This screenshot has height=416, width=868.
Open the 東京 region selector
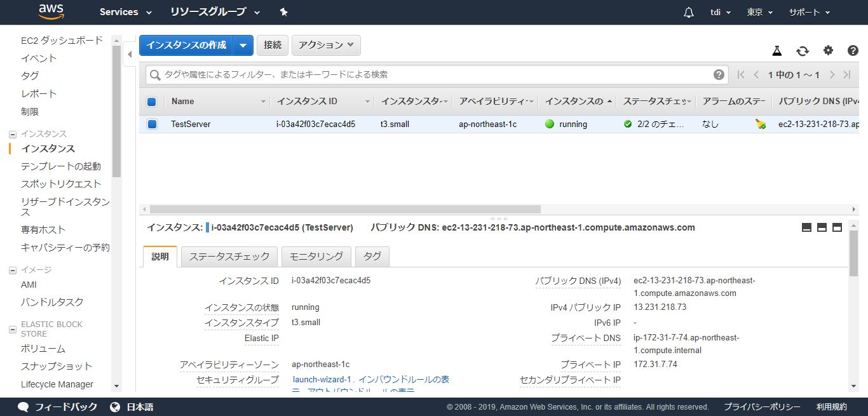pos(760,12)
